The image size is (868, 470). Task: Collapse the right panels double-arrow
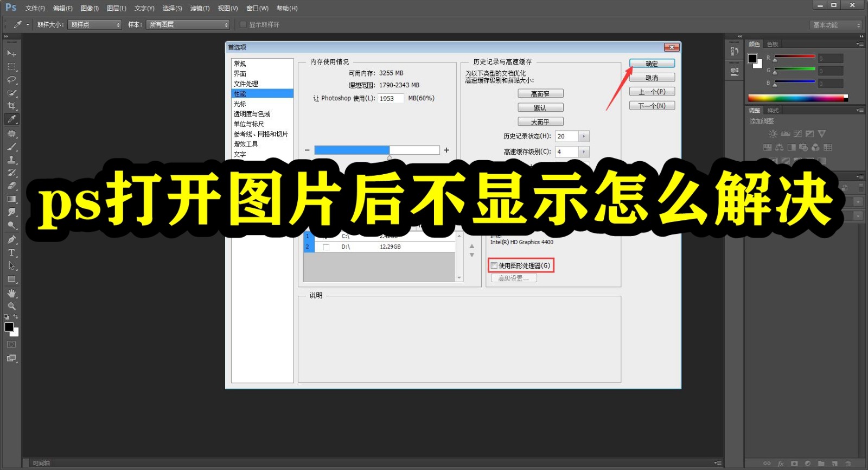pyautogui.click(x=861, y=36)
